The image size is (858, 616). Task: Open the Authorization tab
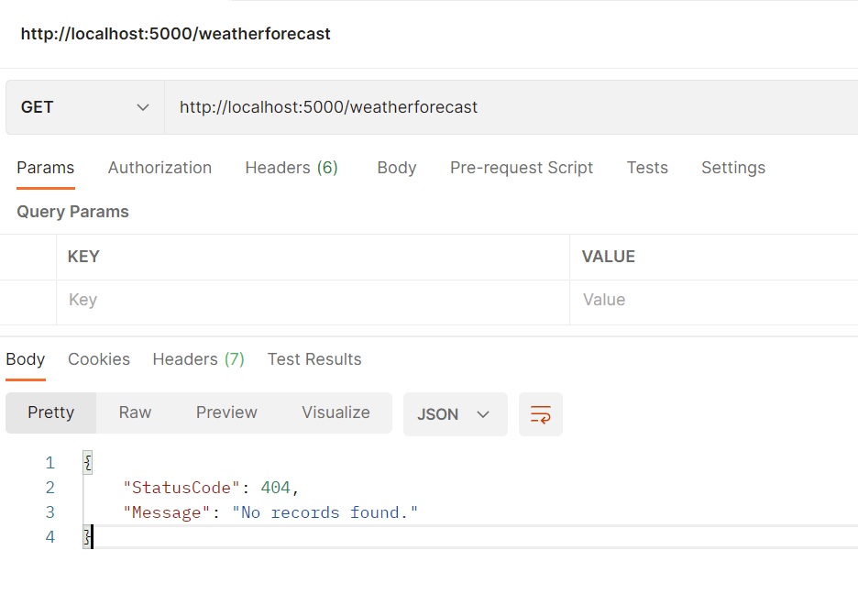tap(159, 168)
